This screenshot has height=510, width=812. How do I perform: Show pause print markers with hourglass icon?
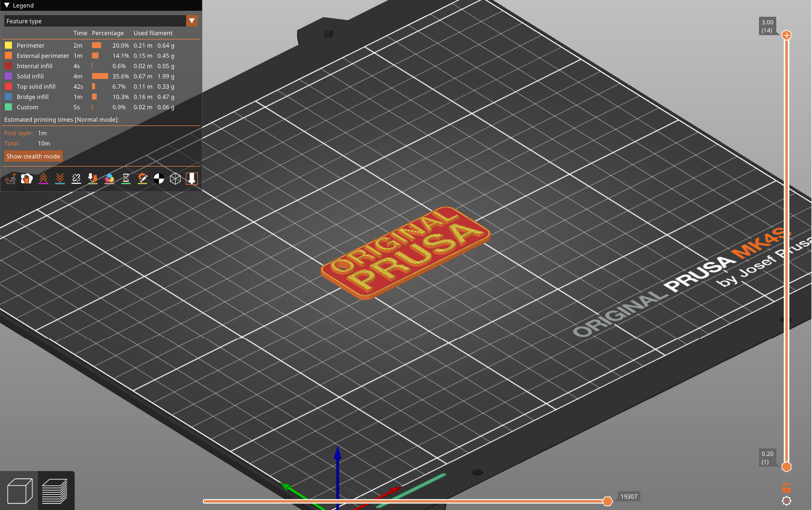click(x=126, y=178)
